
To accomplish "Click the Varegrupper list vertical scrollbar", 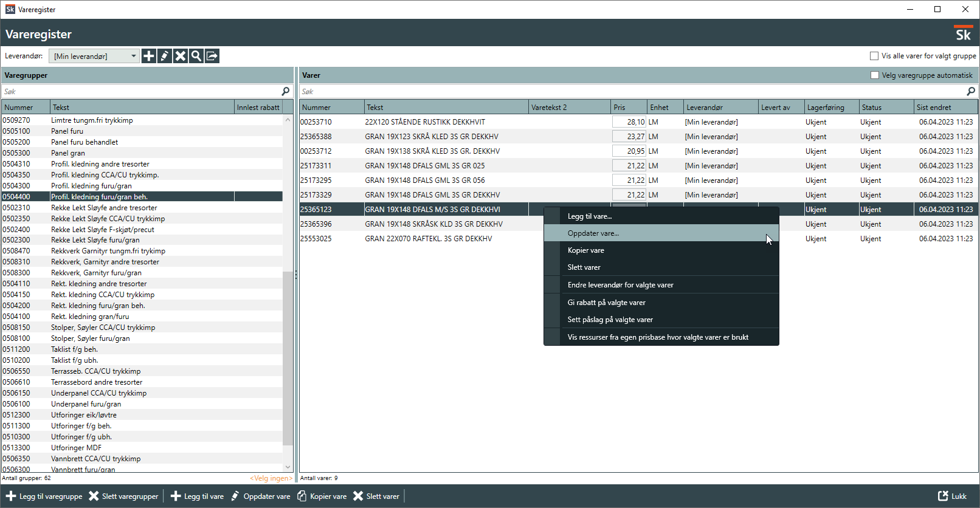I will [x=288, y=359].
